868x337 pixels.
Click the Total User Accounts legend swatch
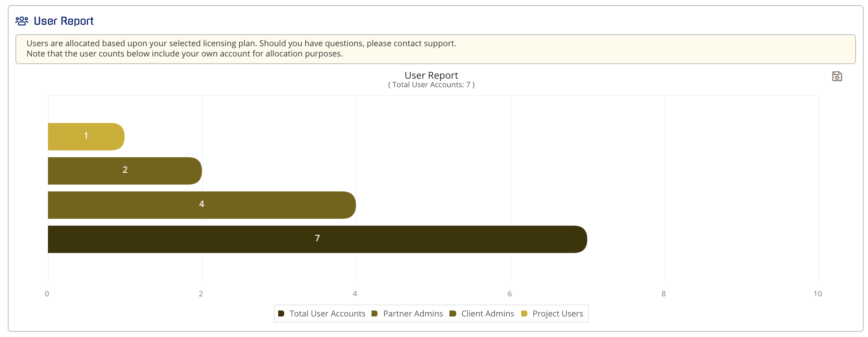point(281,313)
